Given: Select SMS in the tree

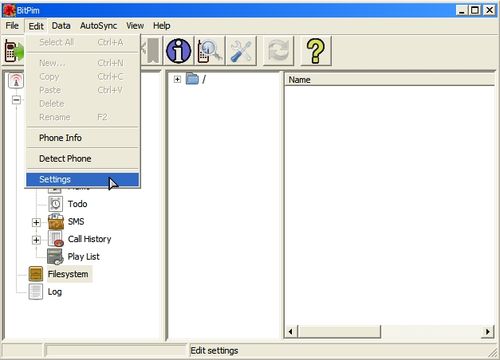Looking at the screenshot, I should pyautogui.click(x=76, y=221).
